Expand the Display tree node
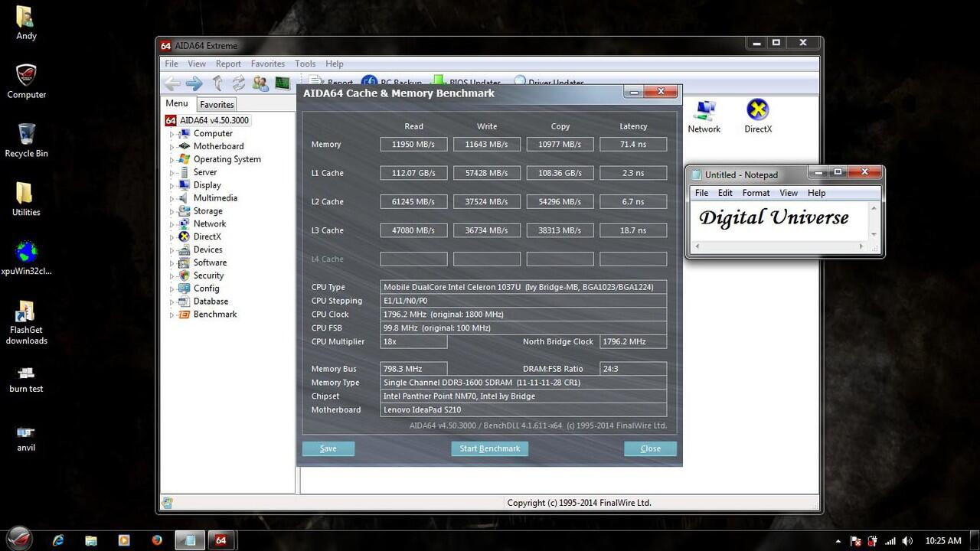 [171, 186]
